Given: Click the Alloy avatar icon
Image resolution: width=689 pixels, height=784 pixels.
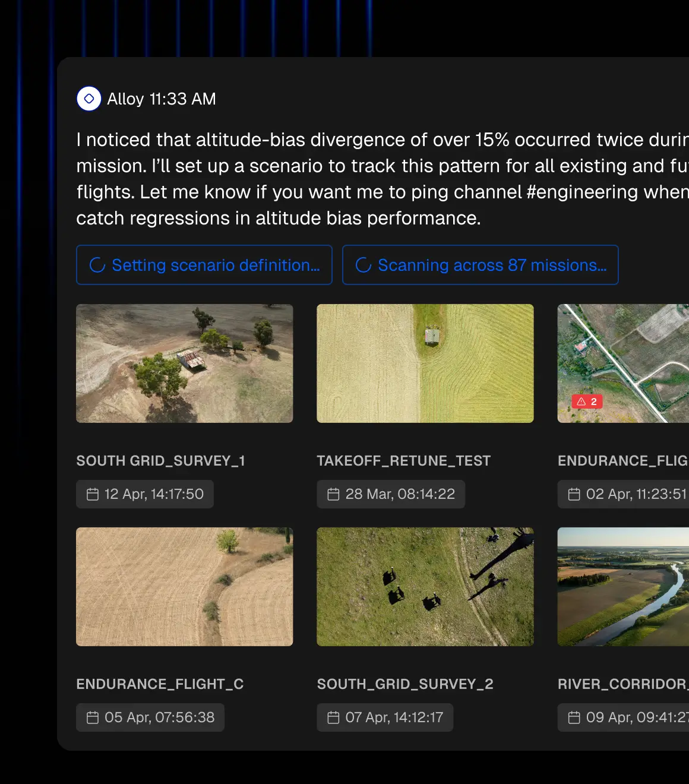Looking at the screenshot, I should (x=89, y=99).
